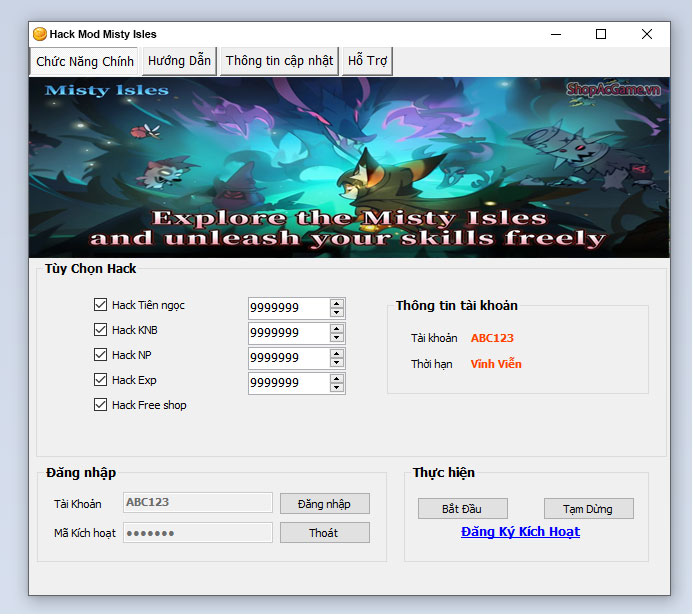
Task: Decrease the Hack Tiên ngọc value with the down arrow
Action: tap(337, 312)
